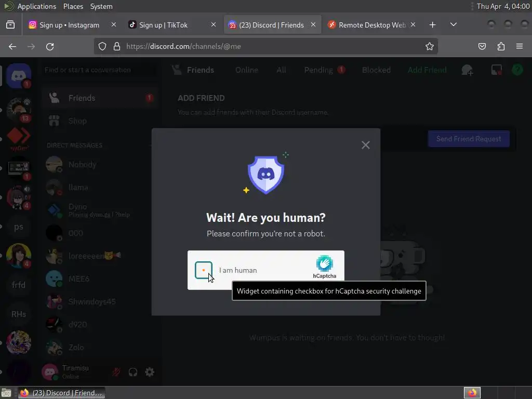This screenshot has width=532, height=399.
Task: Click the "Find or start a conversation" box
Action: click(100, 70)
